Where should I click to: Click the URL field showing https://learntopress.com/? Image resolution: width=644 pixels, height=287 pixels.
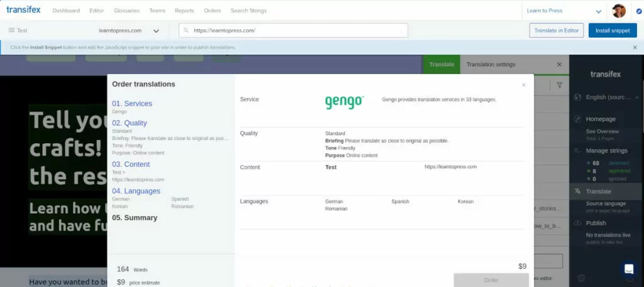point(293,30)
